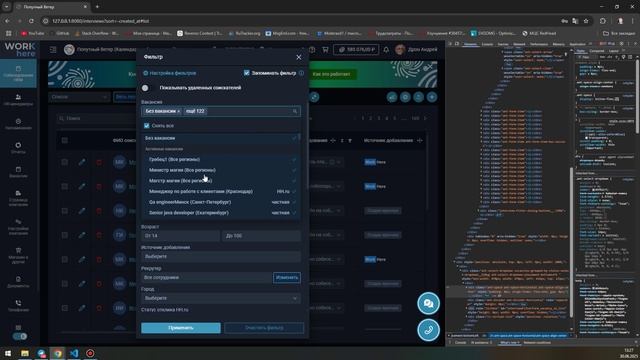Close the Фильтр dialog with the X
The width and height of the screenshot is (640, 360).
[x=299, y=57]
